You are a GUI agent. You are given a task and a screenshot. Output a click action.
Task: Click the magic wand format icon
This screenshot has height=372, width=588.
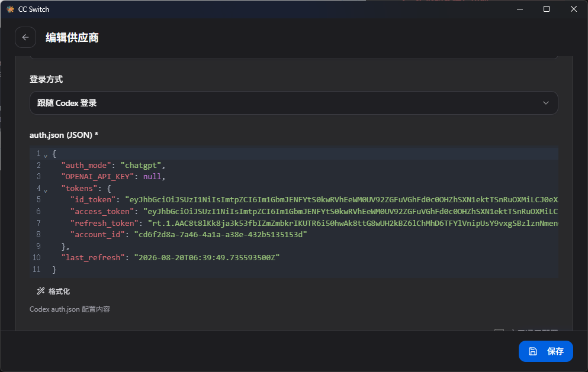[x=41, y=291]
